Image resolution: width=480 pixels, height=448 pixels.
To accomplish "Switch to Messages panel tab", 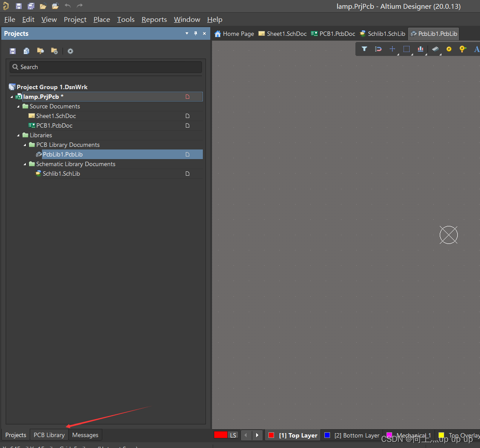I will 85,435.
